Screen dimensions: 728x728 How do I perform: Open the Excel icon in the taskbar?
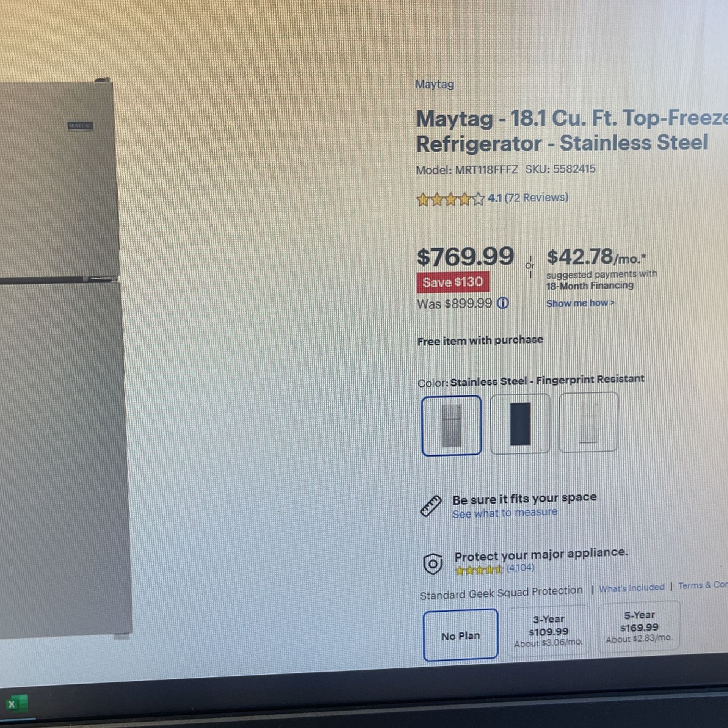tap(17, 704)
